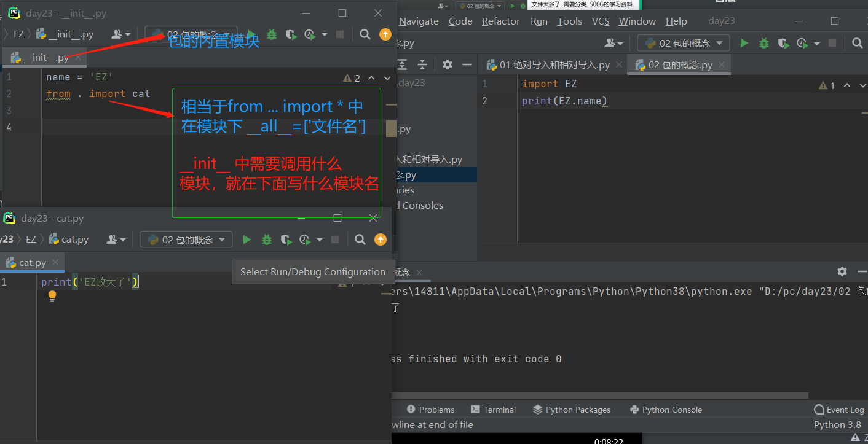Run '02 包的概念' in the main PyCharm window

744,43
